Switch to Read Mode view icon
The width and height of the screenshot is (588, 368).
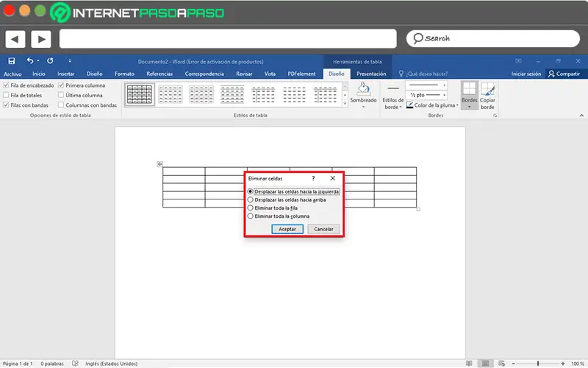point(469,363)
